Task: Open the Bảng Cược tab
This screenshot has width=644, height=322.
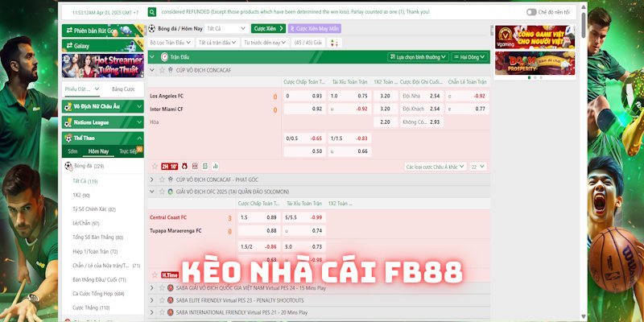Action: coord(123,89)
